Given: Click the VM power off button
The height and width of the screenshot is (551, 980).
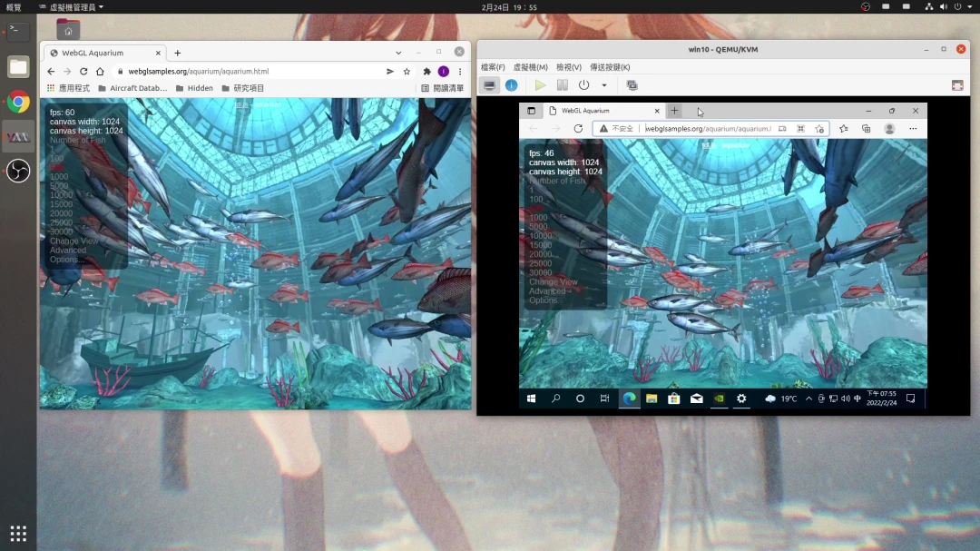Looking at the screenshot, I should point(583,85).
